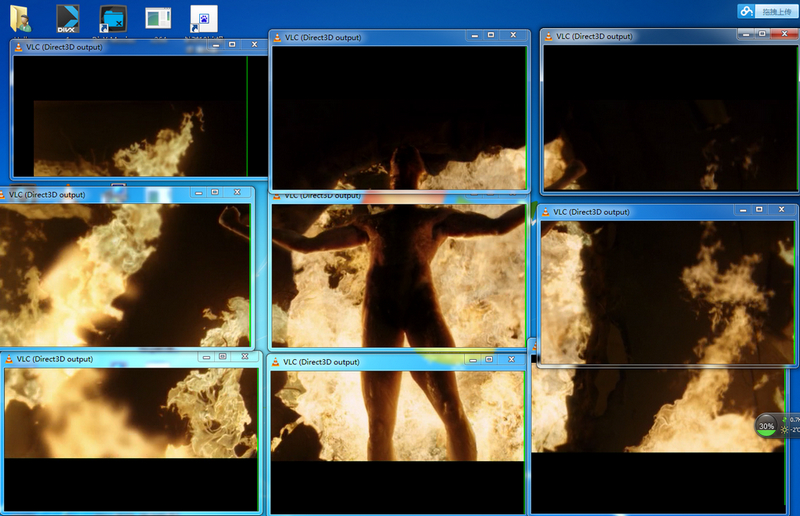The height and width of the screenshot is (516, 800).
Task: Close the top-right VLC window with the red X
Action: [x=785, y=34]
